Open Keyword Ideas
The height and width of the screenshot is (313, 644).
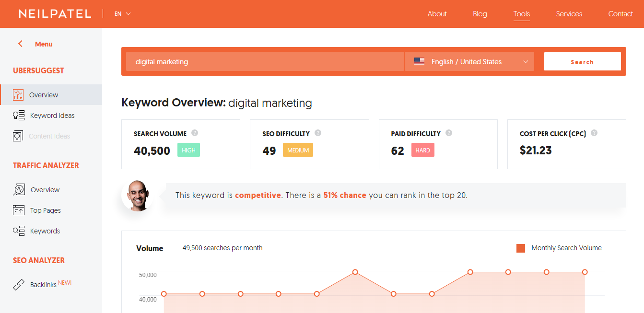click(x=51, y=115)
